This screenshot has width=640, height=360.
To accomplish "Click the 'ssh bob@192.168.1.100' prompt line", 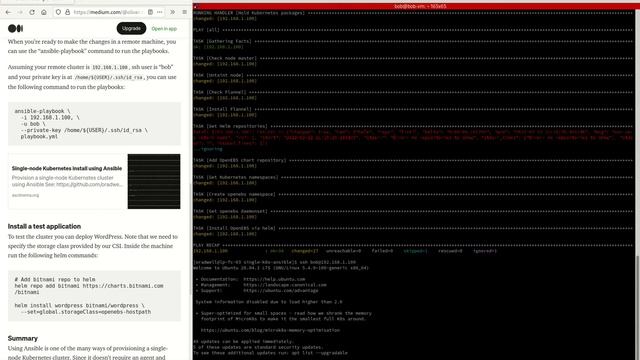I will click(x=274, y=262).
